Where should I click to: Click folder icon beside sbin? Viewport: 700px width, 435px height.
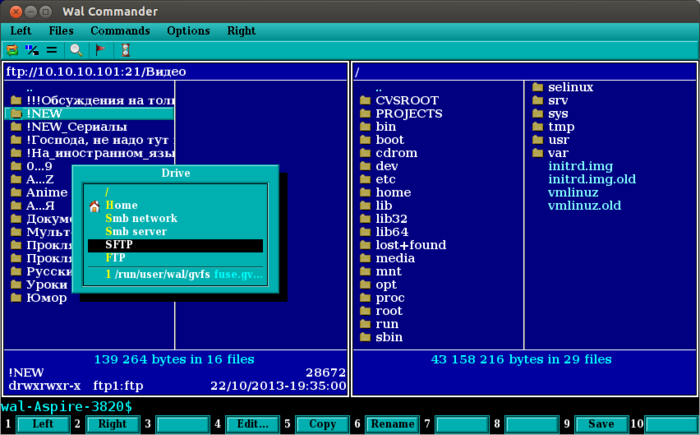(x=365, y=337)
